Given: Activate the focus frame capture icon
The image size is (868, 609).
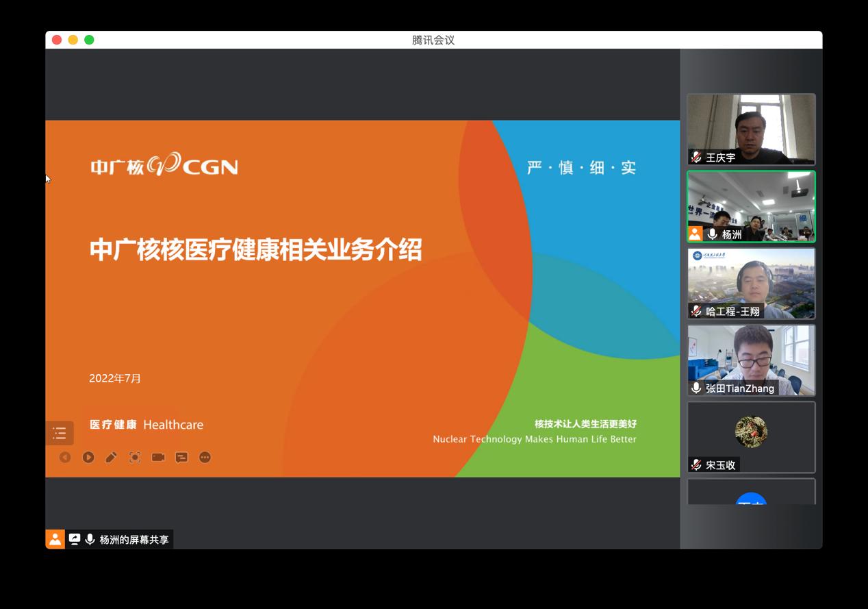Looking at the screenshot, I should click(135, 457).
